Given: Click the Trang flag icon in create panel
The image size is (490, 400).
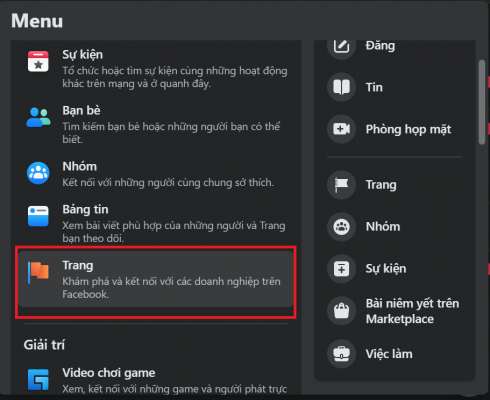Looking at the screenshot, I should point(341,185).
